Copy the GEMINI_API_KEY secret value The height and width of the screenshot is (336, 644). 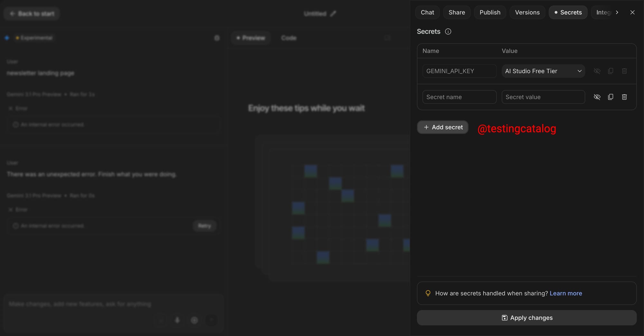[x=611, y=71]
